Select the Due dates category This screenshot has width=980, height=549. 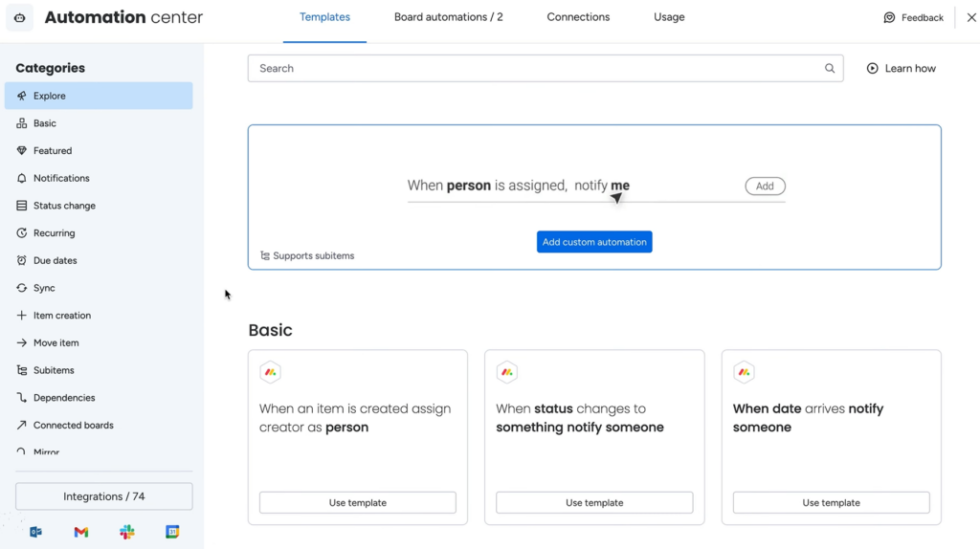(x=55, y=260)
